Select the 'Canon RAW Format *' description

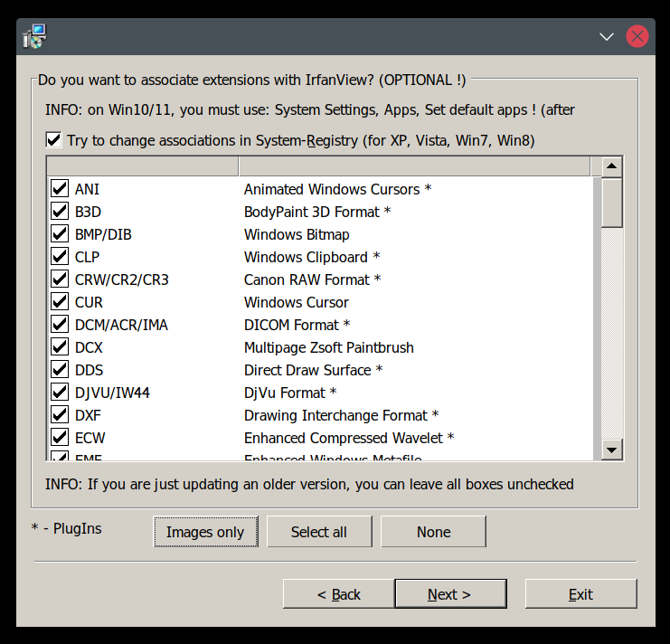pos(312,279)
